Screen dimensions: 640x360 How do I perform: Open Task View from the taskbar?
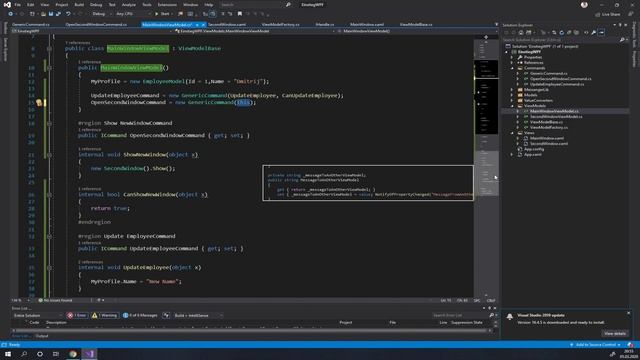(x=56, y=354)
